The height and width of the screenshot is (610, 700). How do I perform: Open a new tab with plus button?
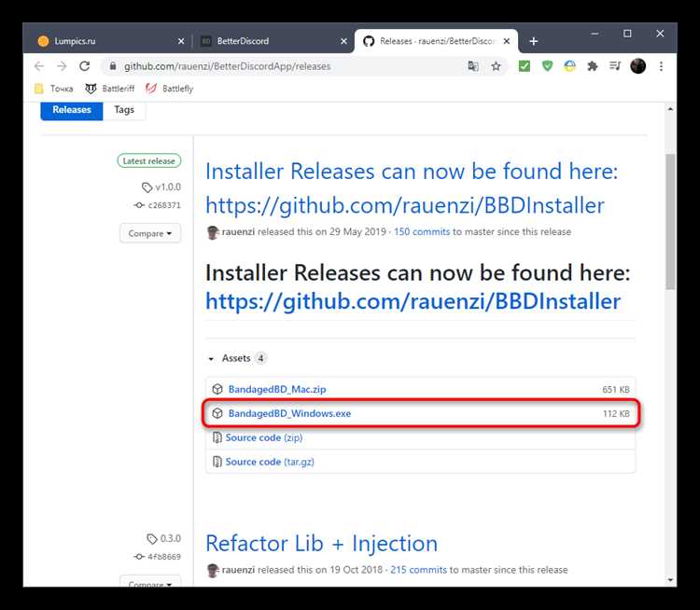(x=534, y=41)
